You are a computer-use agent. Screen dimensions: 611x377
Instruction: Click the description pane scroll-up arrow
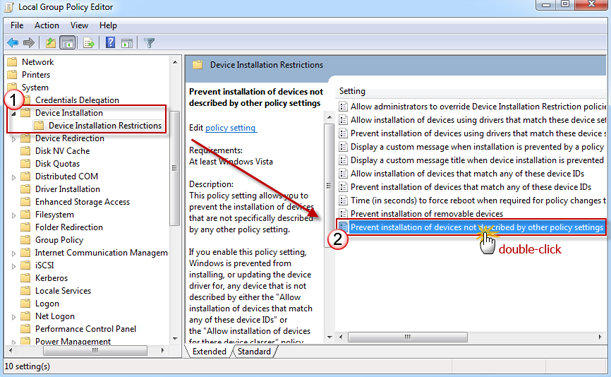point(329,117)
